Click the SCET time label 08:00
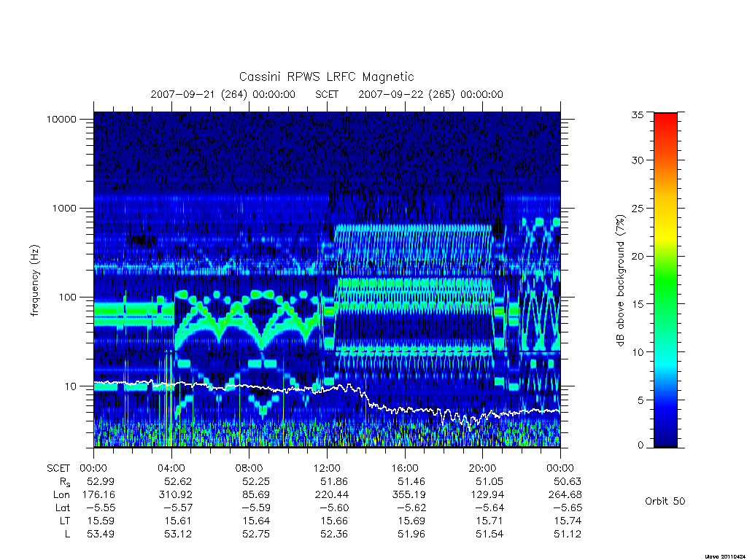 point(249,468)
